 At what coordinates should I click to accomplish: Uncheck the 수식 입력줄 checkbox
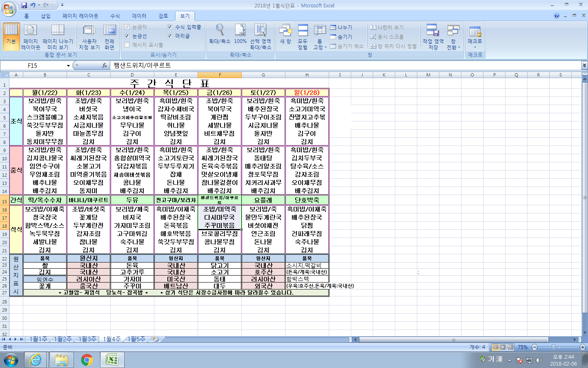pos(169,27)
